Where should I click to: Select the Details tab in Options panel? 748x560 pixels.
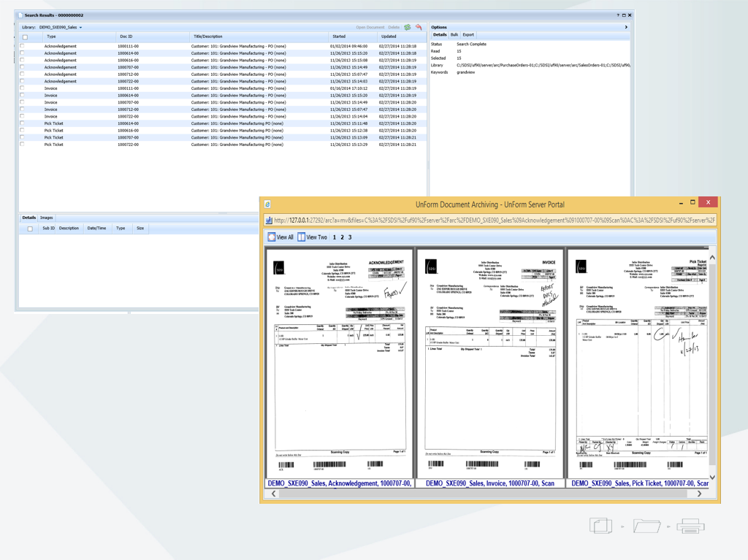pyautogui.click(x=440, y=35)
